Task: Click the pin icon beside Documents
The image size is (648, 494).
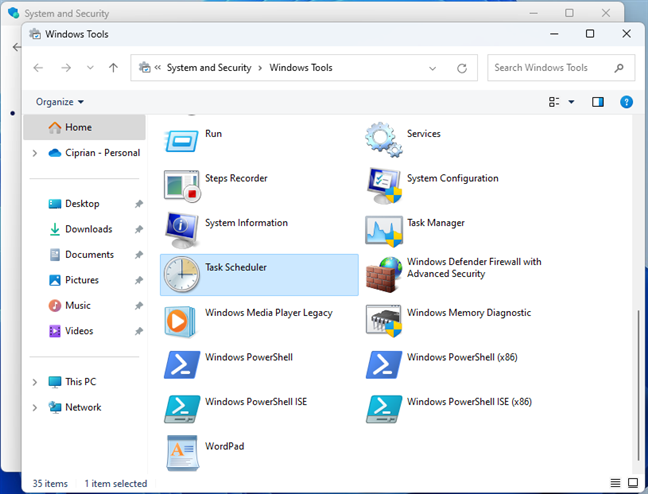Action: pyautogui.click(x=139, y=255)
